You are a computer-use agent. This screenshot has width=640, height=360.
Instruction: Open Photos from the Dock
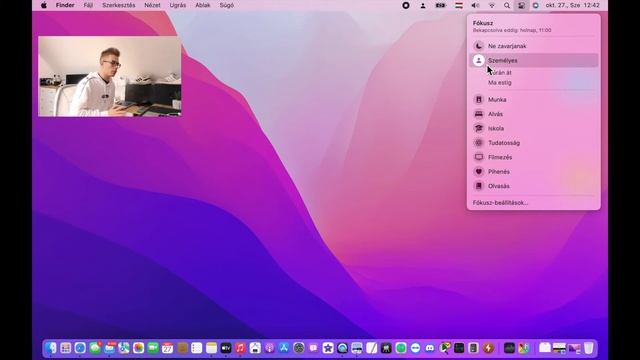138,348
